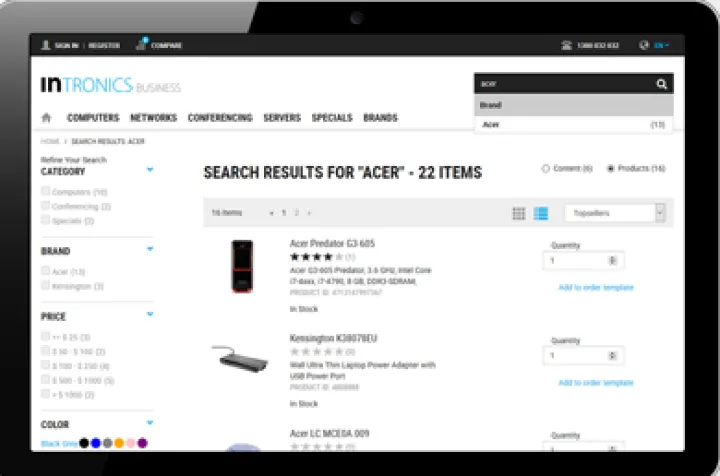Screen dimensions: 720x476
Task: Open Kensington adapter product thumbnail
Action: (x=240, y=358)
